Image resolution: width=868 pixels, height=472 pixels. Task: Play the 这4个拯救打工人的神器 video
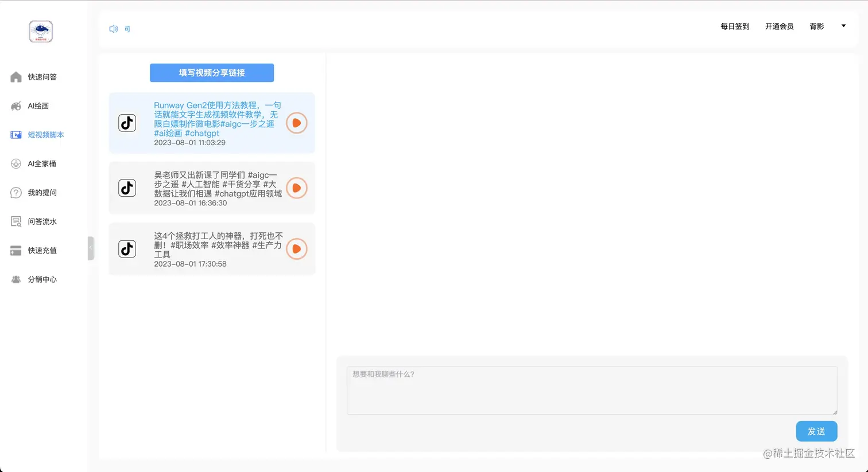(x=297, y=249)
